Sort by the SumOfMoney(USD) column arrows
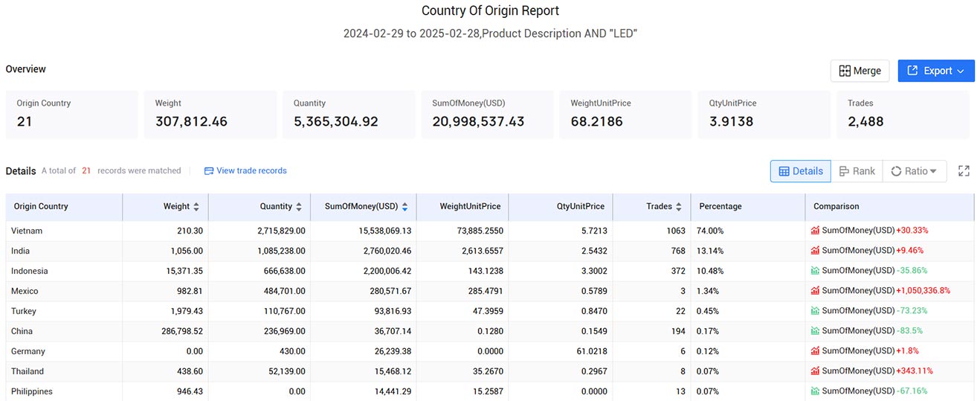The height and width of the screenshot is (401, 980). click(x=404, y=207)
